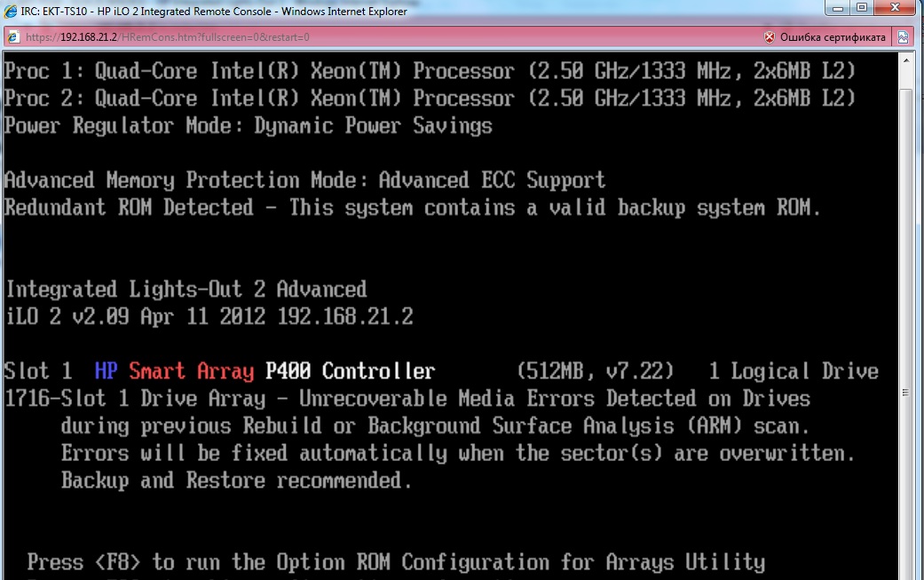This screenshot has width=924, height=580.
Task: Click the blue HP text in console
Action: coord(107,370)
